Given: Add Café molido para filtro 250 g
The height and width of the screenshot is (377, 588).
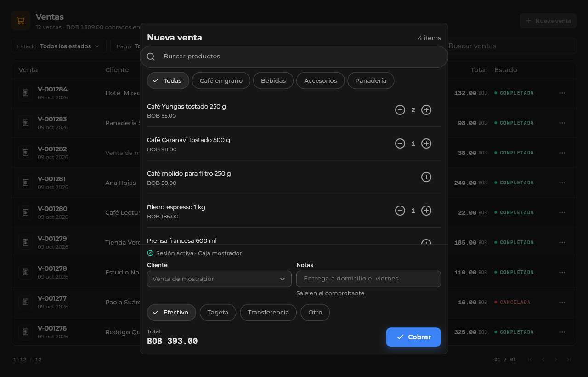Looking at the screenshot, I should (x=426, y=177).
